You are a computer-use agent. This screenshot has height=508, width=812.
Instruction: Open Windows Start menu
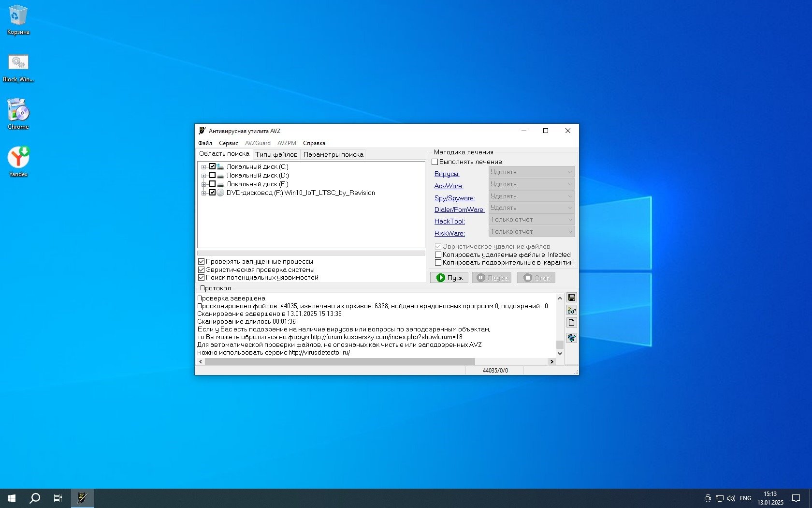[x=12, y=498]
